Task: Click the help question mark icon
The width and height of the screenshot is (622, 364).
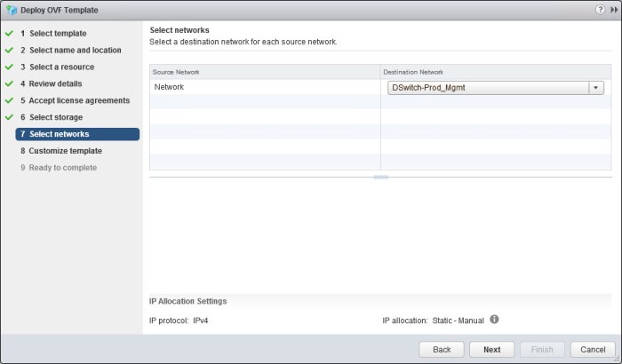Action: point(601,9)
